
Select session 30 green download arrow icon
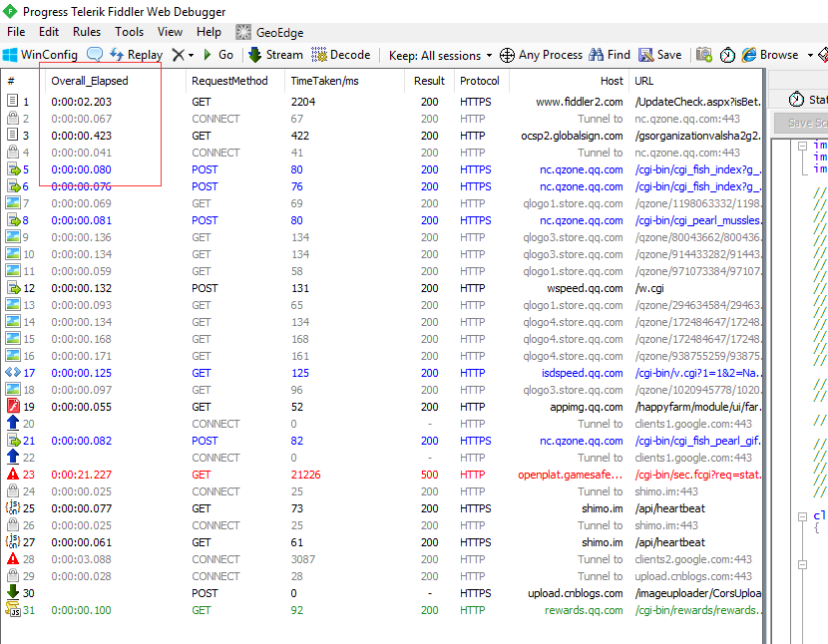click(x=13, y=592)
